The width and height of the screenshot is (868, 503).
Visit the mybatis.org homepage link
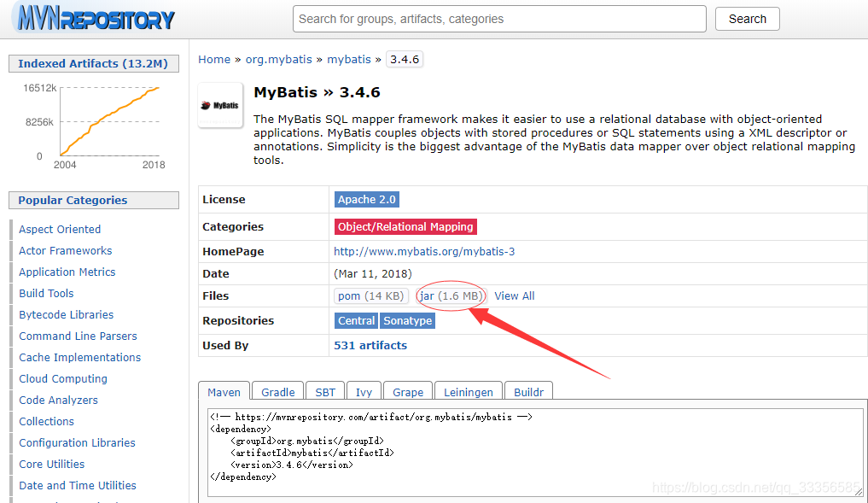[424, 251]
